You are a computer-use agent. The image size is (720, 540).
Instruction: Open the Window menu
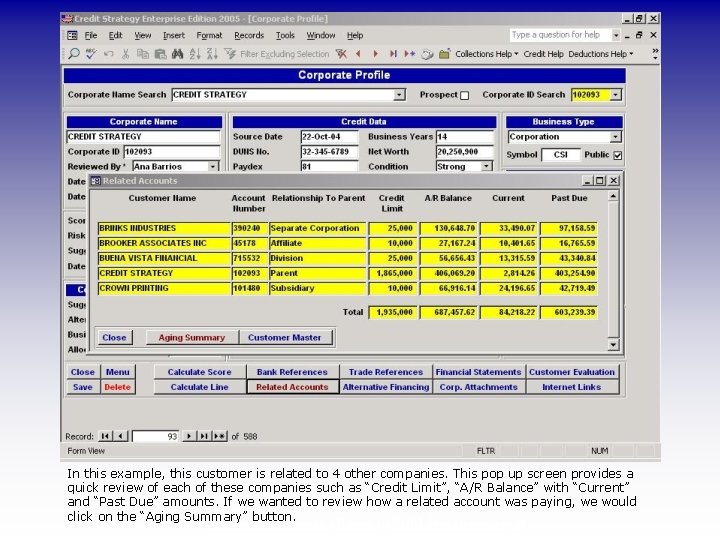click(x=321, y=35)
